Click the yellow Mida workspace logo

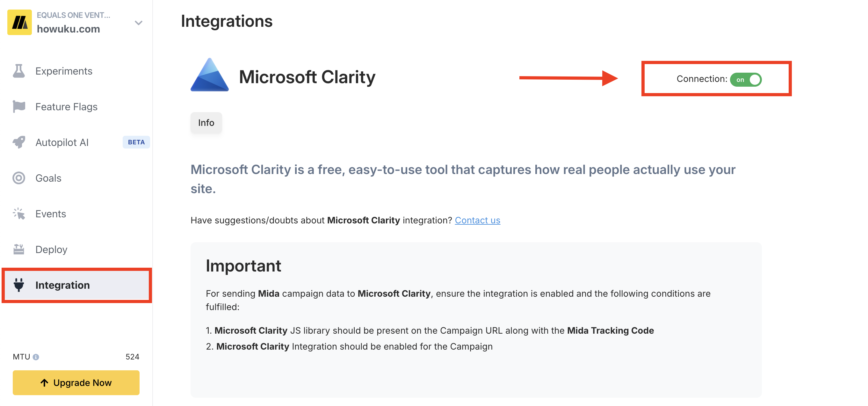tap(19, 22)
